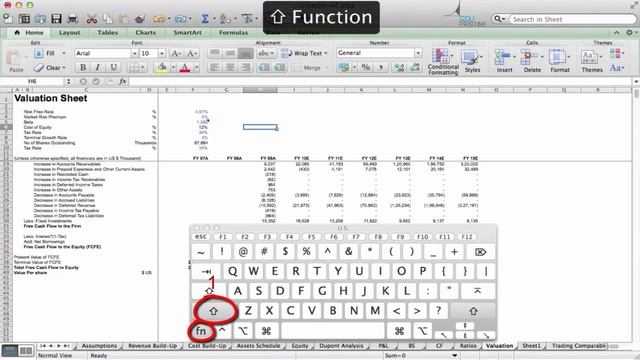Click the Search in Sheet field
Screen dimensions: 640x360
point(572,19)
